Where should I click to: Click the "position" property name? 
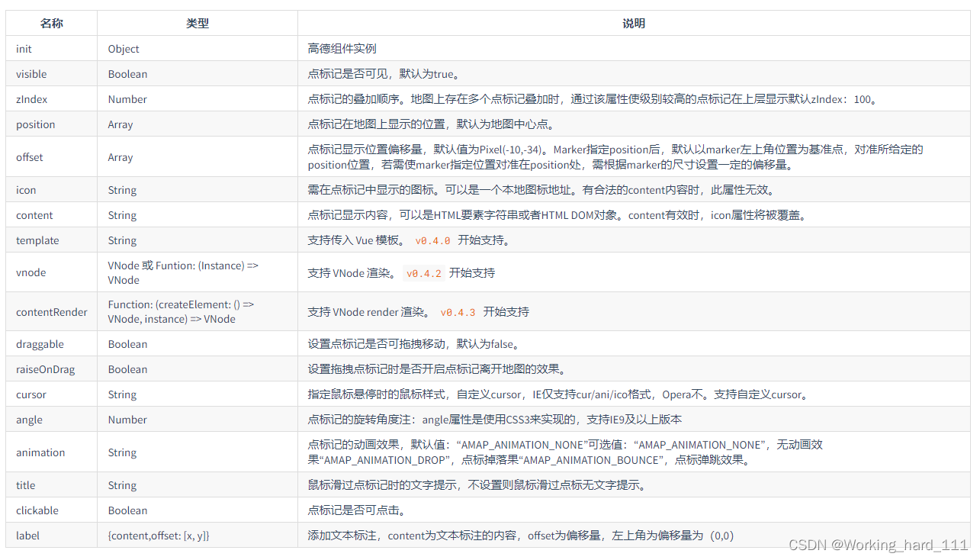(x=36, y=124)
